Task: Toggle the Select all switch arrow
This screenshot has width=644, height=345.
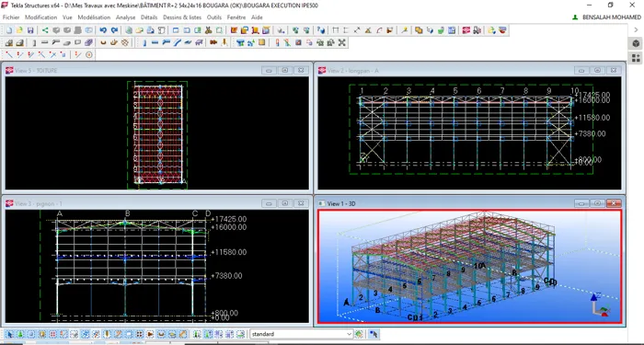Action: click(x=9, y=334)
